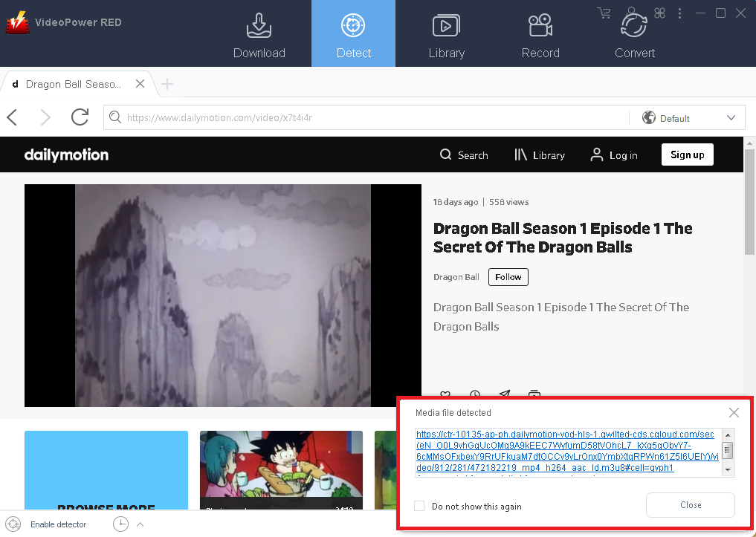Reload the current page
This screenshot has height=537, width=756.
click(x=80, y=117)
